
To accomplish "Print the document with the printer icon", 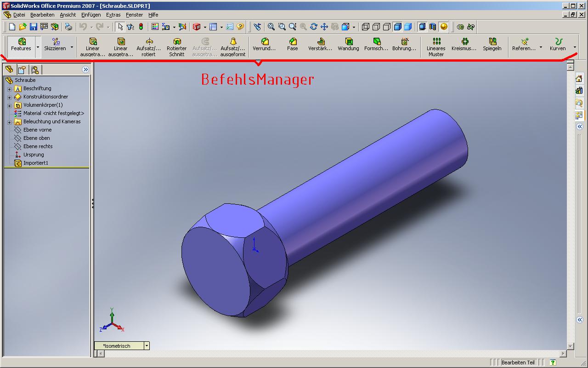I will [68, 27].
